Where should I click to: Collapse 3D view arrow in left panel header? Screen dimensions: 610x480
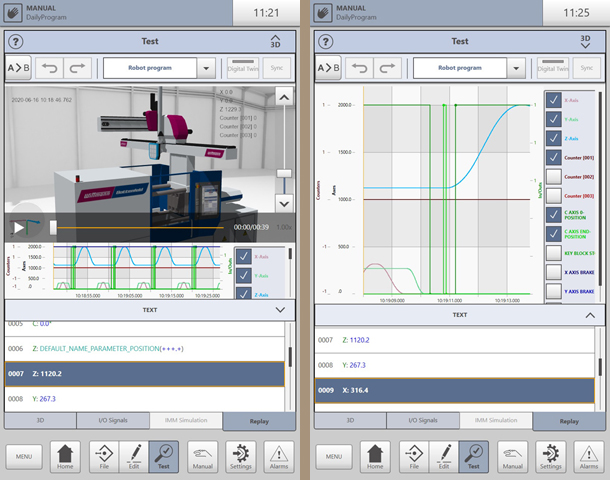[275, 41]
